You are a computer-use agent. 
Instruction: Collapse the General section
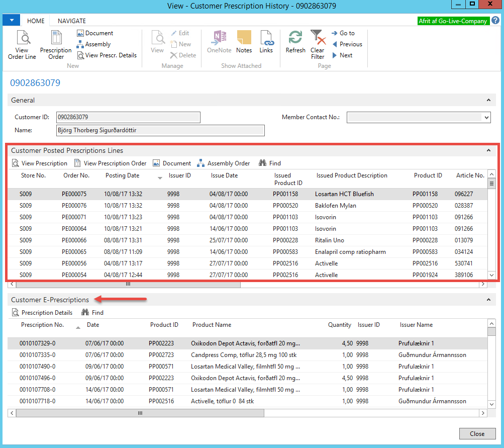click(488, 101)
